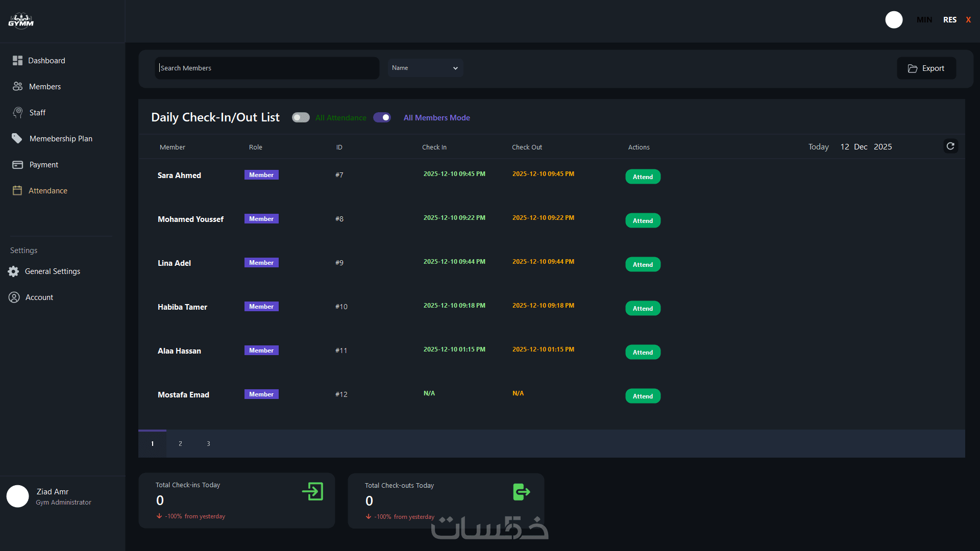Disable the All Members Mode toggle

[382, 118]
